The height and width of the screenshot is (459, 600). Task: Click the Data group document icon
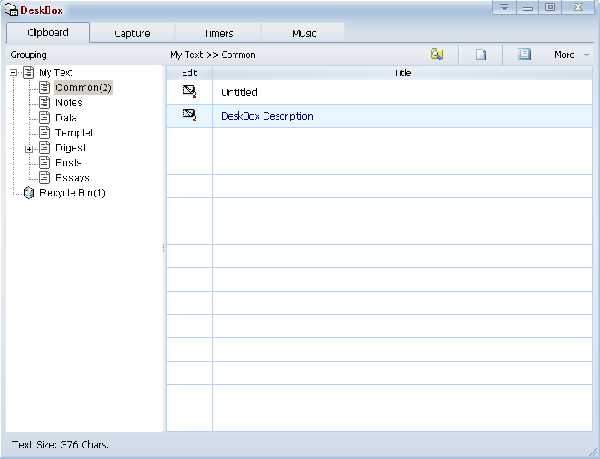[x=45, y=117]
